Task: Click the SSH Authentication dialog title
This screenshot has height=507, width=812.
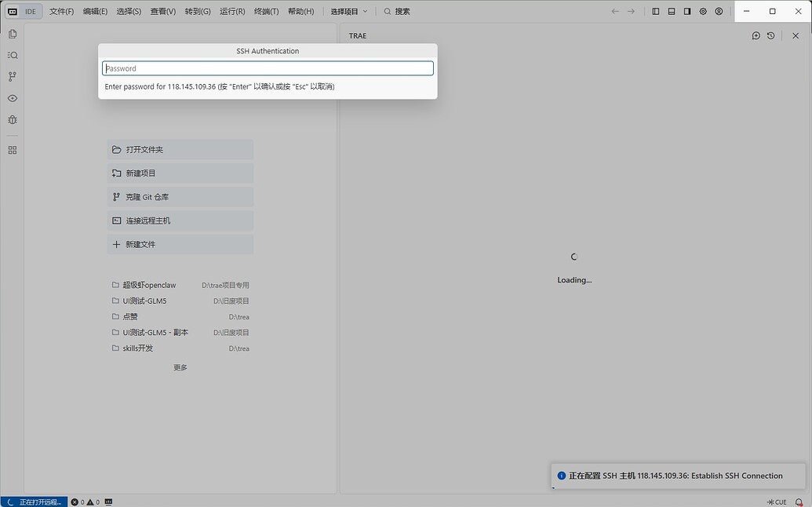Action: 268,51
